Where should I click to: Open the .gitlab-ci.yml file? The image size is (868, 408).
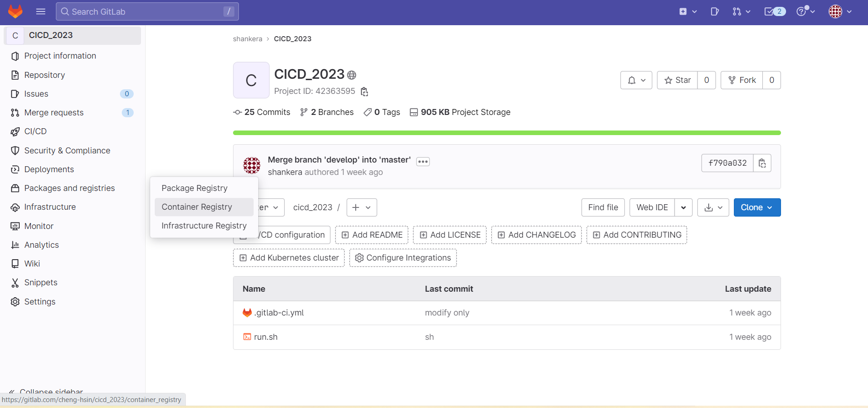(279, 313)
